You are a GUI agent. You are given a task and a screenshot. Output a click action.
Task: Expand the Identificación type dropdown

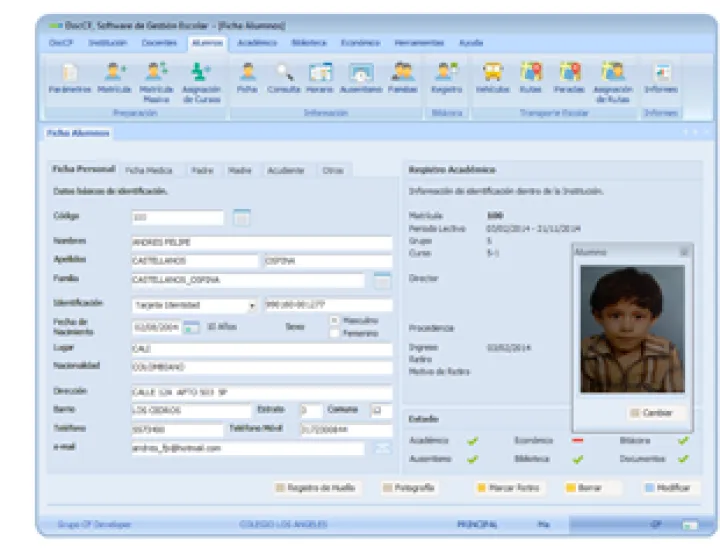pos(252,305)
